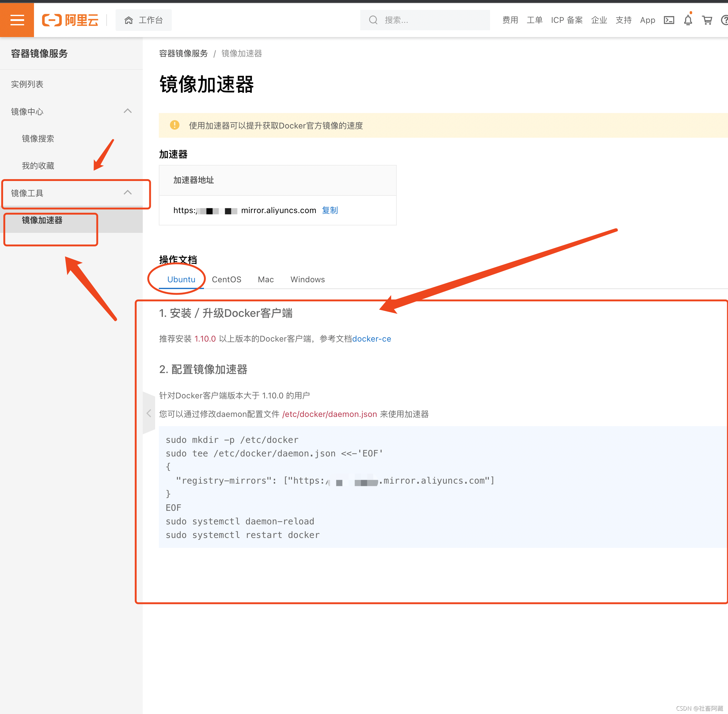Click the 1. 安装 / 升级Docker客户端 heading
This screenshot has height=714, width=728.
(226, 313)
